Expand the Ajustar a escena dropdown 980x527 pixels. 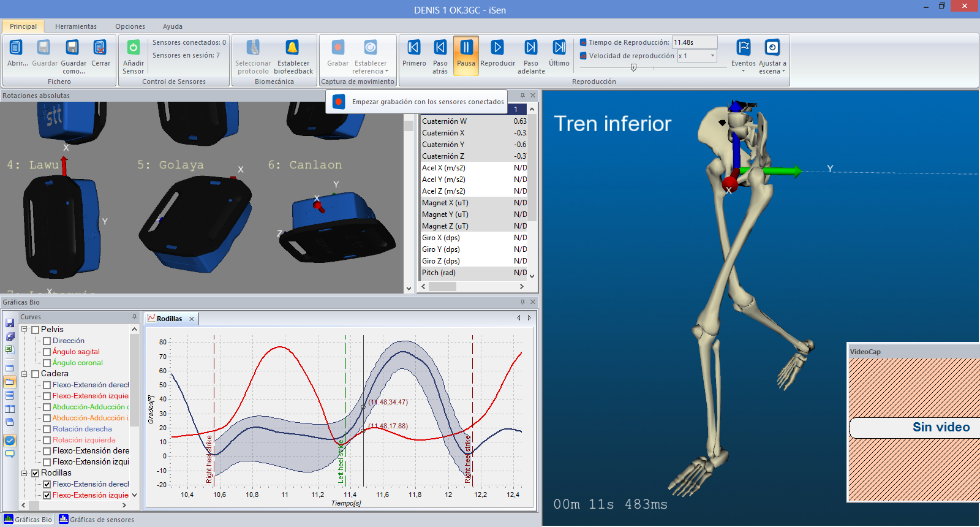[783, 71]
